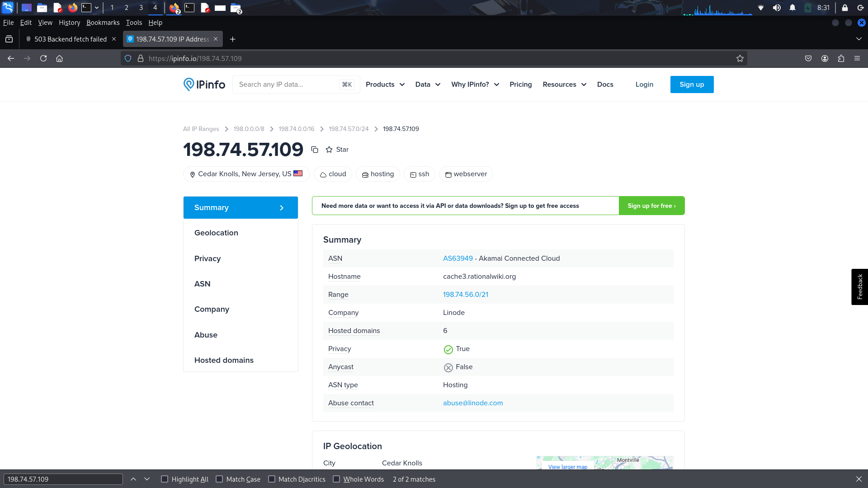This screenshot has height=488, width=868.
Task: Click the Star icon next to IP
Action: click(x=329, y=150)
